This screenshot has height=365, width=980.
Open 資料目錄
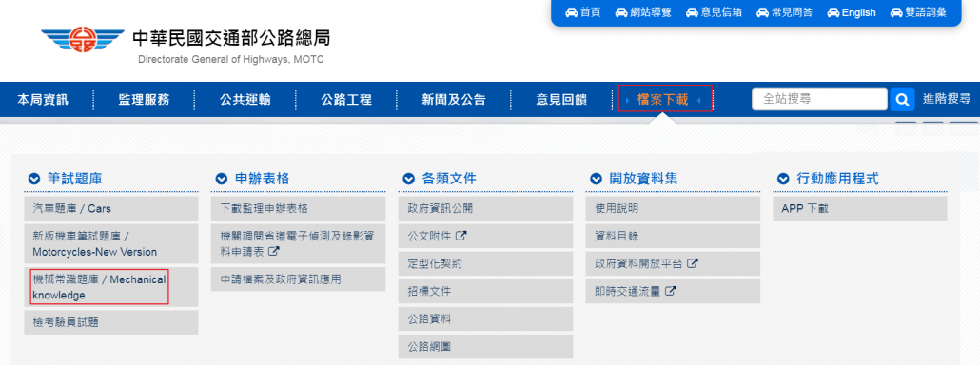[673, 236]
